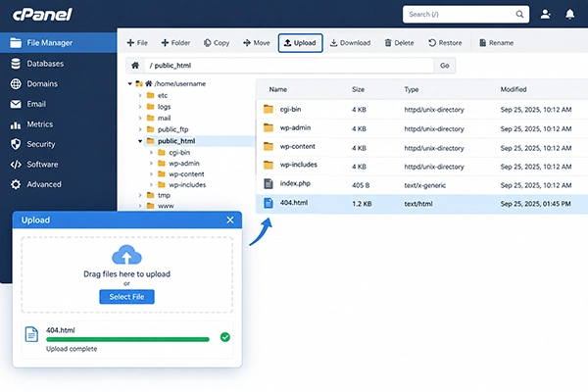
Task: Click the wp-includes folder icon in file list
Action: (x=269, y=165)
